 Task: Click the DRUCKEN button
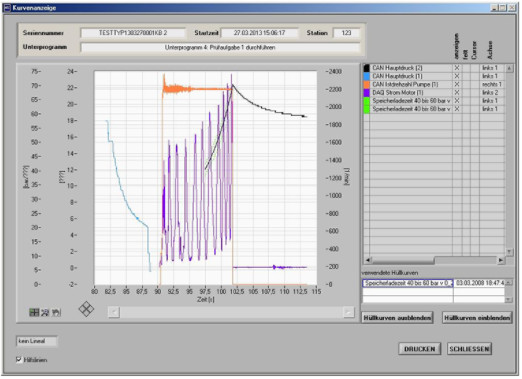tap(419, 349)
